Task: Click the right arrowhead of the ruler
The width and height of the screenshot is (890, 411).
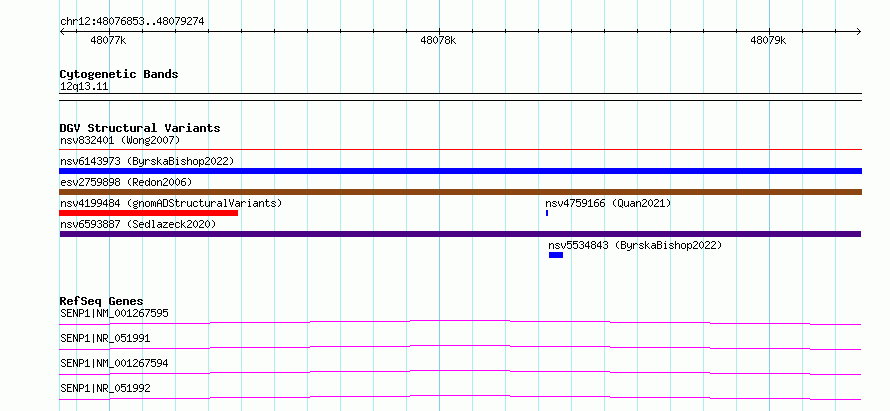Action: pyautogui.click(x=859, y=32)
